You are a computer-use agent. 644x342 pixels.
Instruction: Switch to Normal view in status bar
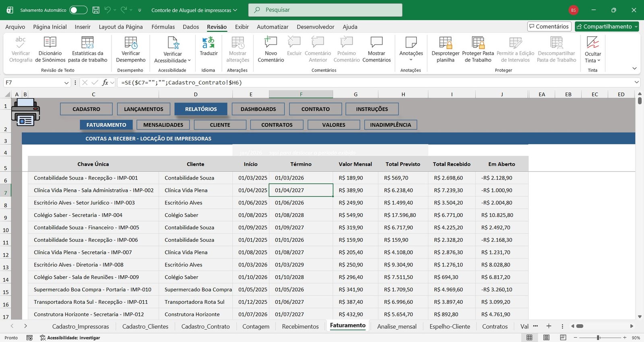529,338
